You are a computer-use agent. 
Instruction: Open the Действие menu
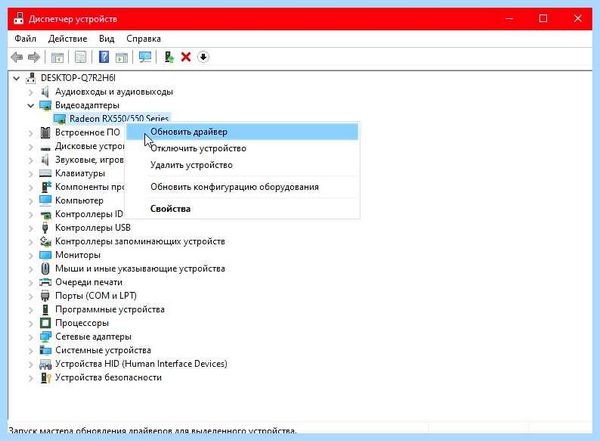point(68,39)
